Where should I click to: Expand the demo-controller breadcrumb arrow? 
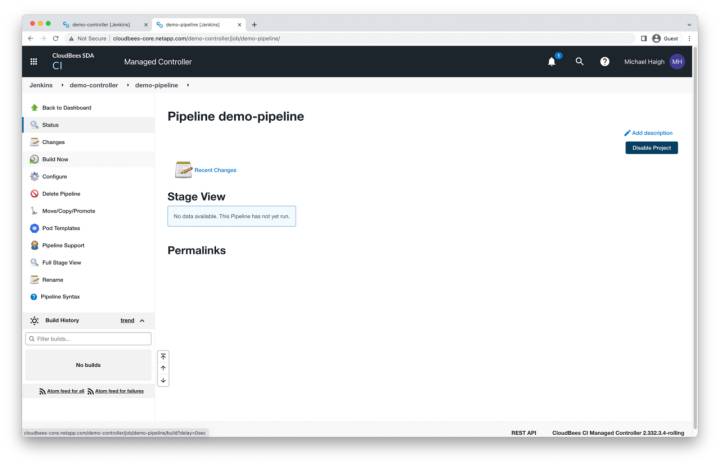coord(127,85)
